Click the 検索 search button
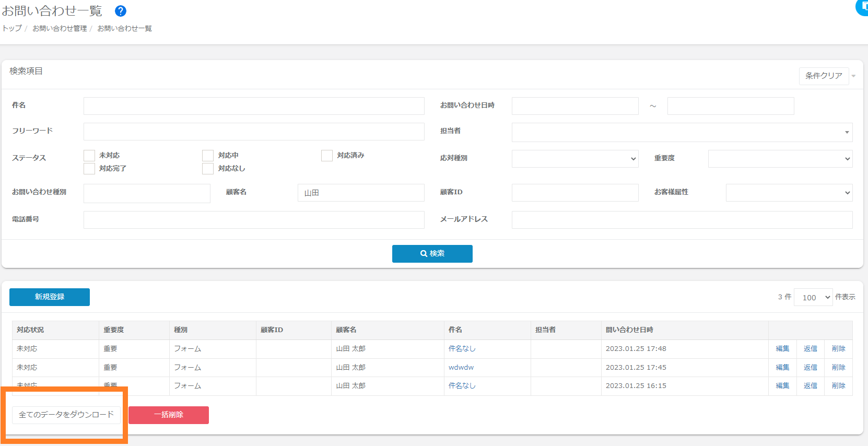Viewport: 868px width, 446px height. coord(432,254)
